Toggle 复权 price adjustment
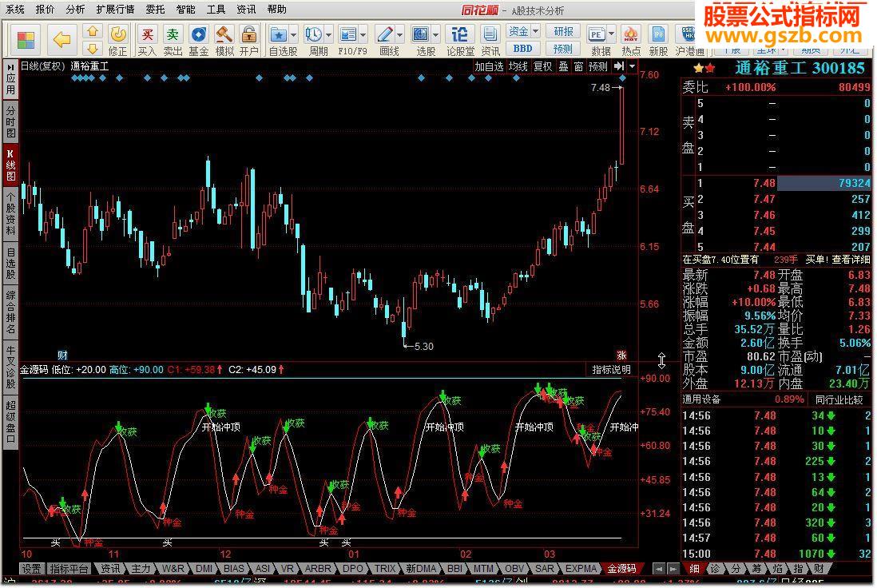877x588 pixels. pyautogui.click(x=542, y=66)
